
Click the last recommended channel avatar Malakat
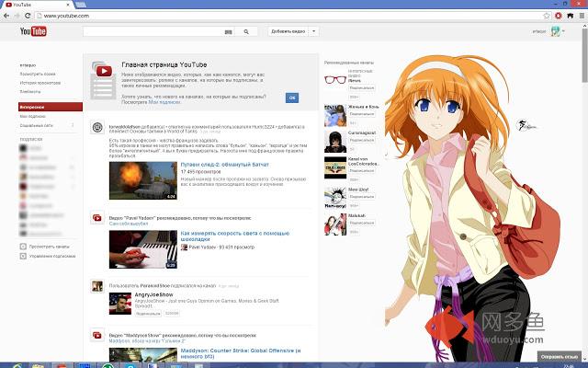(335, 224)
